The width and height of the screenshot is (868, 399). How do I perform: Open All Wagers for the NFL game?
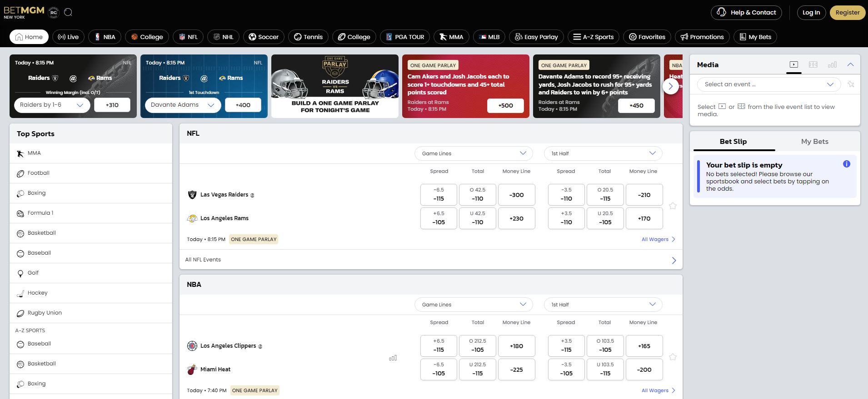(658, 239)
